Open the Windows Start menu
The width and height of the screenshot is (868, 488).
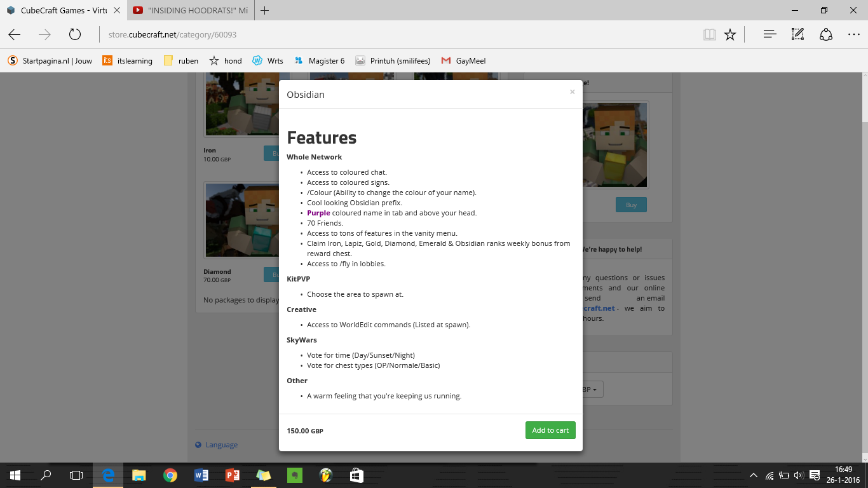pos(15,475)
